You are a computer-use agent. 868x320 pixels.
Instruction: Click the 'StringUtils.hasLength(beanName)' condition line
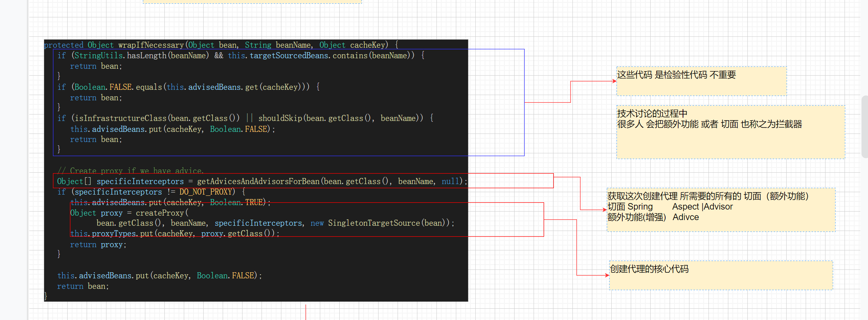coord(241,55)
